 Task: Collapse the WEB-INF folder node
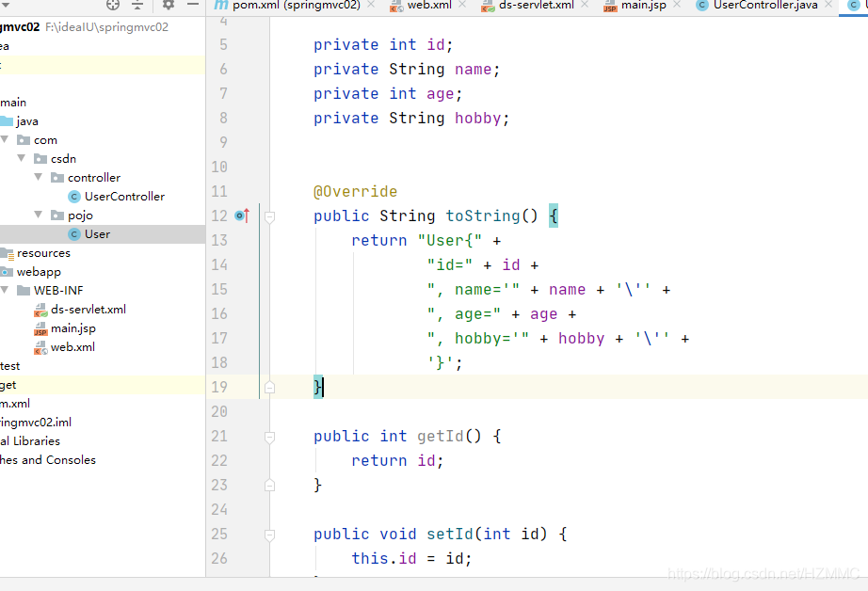click(x=5, y=290)
